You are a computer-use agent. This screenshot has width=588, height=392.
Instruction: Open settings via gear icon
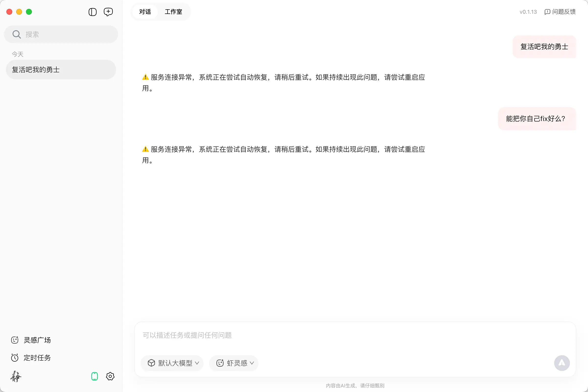(110, 376)
